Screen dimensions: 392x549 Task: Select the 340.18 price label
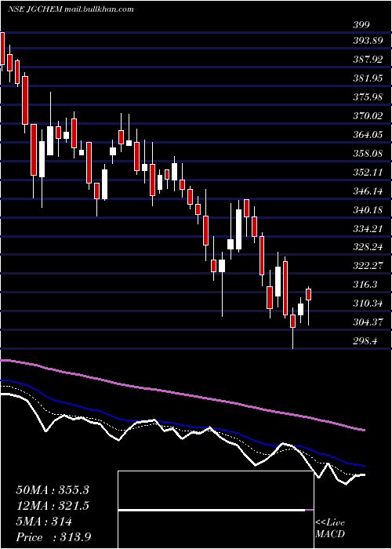pyautogui.click(x=367, y=210)
